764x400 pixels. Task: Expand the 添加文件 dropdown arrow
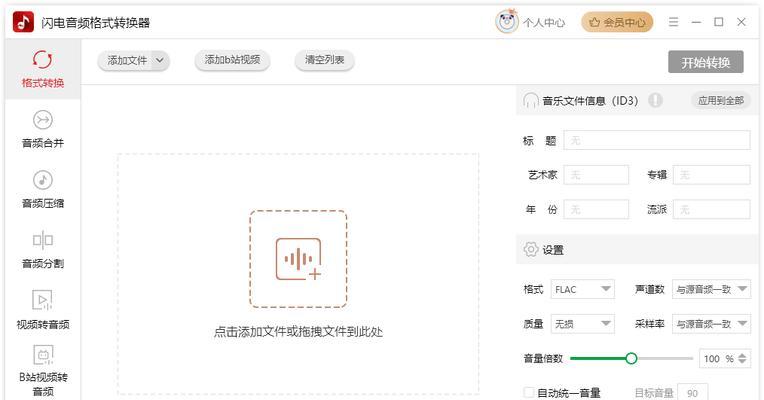[x=159, y=60]
